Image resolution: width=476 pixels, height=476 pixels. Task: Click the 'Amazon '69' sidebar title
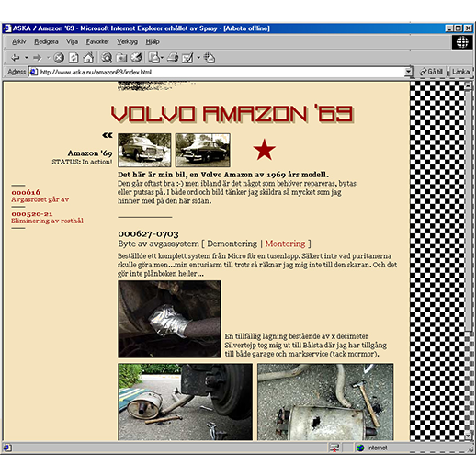(x=90, y=153)
